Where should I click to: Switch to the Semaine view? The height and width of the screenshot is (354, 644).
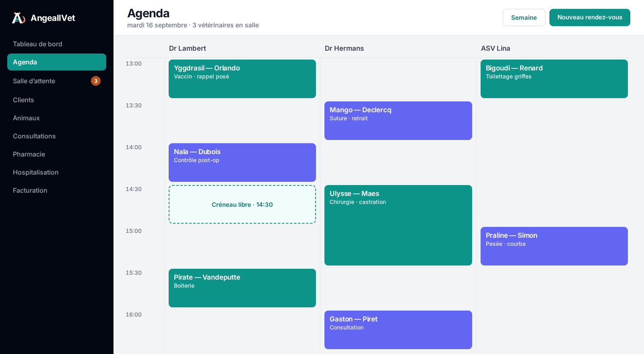(x=524, y=18)
